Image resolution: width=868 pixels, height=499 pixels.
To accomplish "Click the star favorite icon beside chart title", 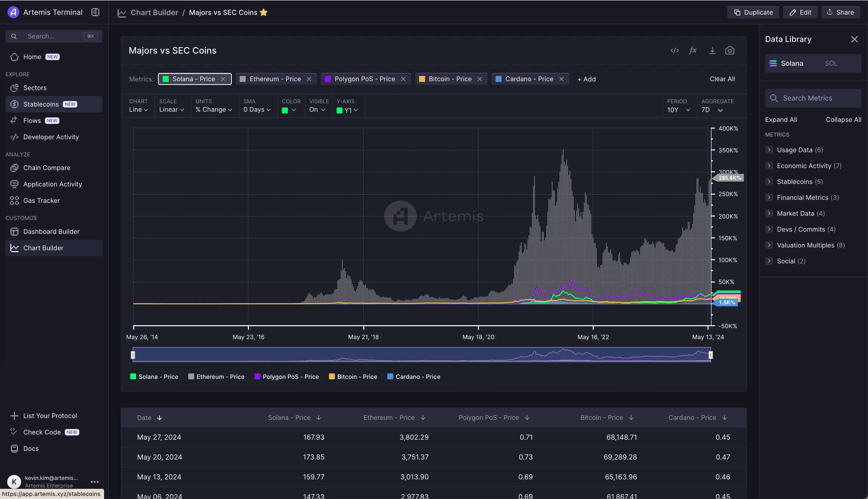I will click(x=263, y=12).
